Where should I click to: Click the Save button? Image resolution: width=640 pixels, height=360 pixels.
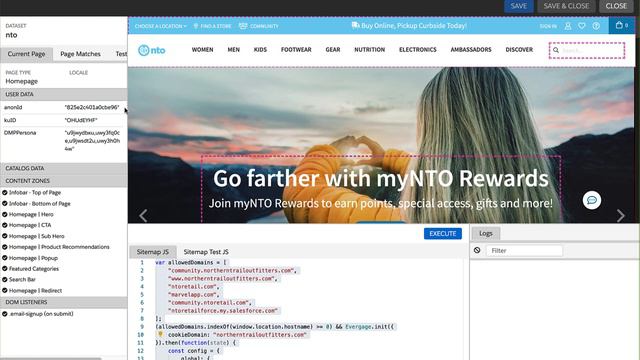click(x=519, y=6)
